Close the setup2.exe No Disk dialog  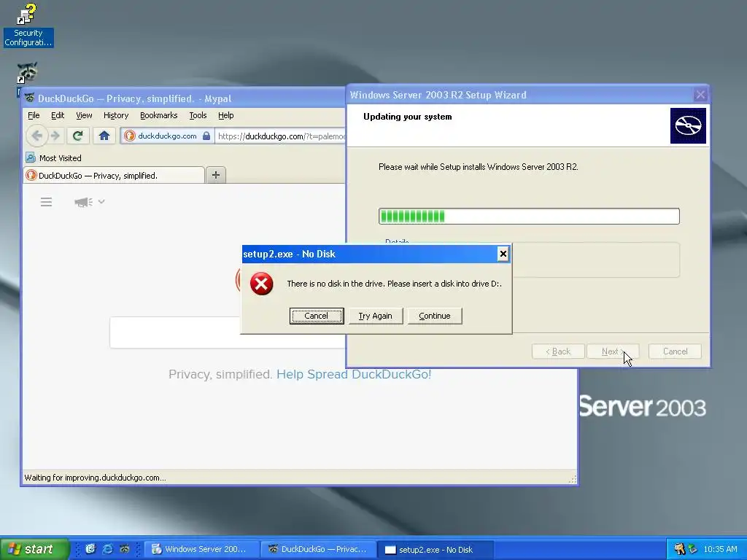click(x=503, y=254)
